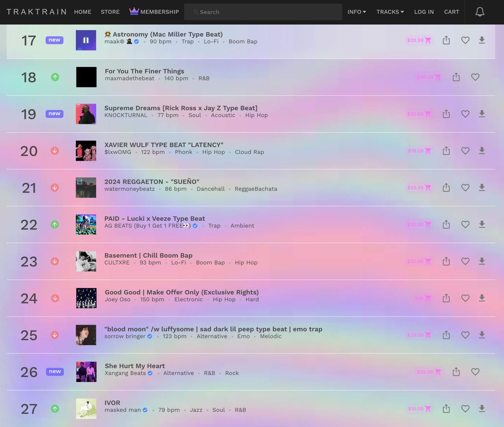Viewport: 504px width, 427px height.
Task: Add For You The Finer Things to cart
Action: (x=429, y=77)
